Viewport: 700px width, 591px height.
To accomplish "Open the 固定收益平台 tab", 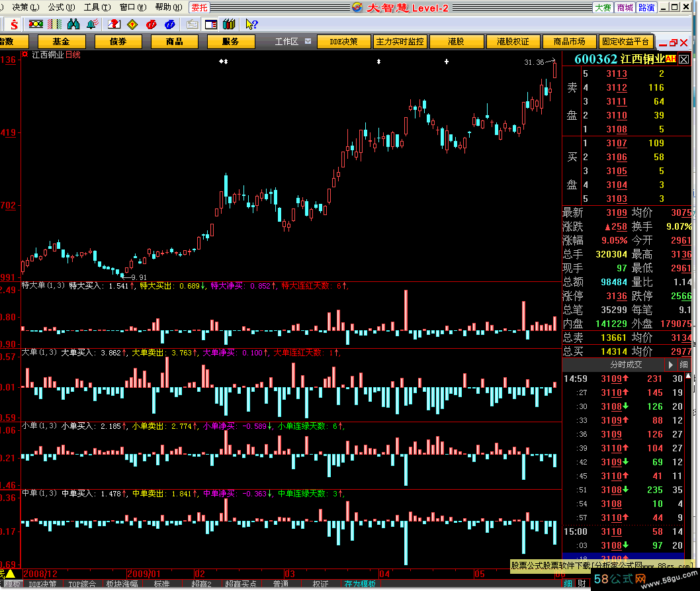I will (x=625, y=42).
